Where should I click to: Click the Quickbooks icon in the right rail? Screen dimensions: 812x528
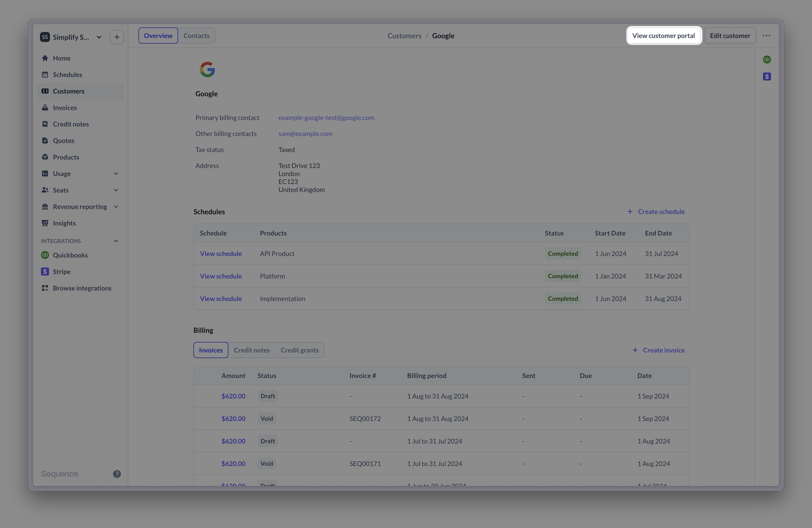pos(766,59)
